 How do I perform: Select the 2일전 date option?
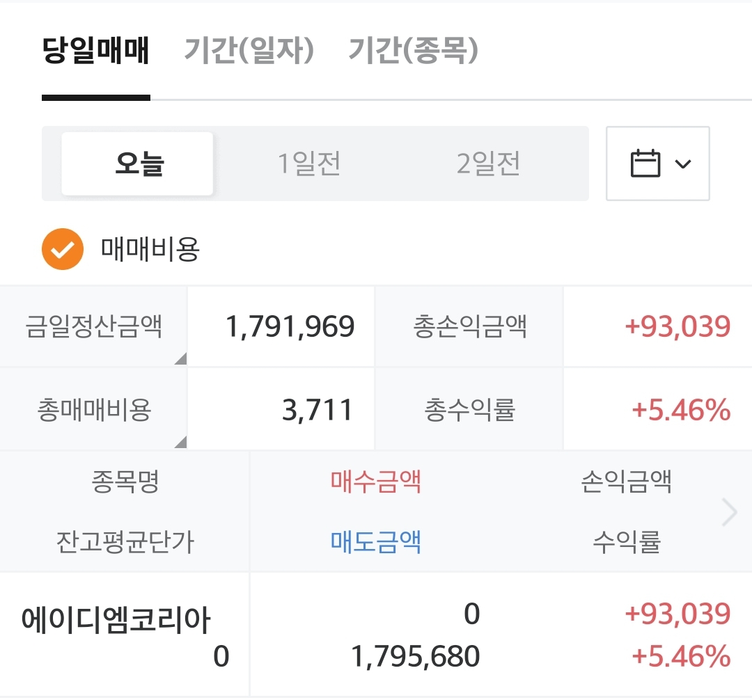pos(488,164)
